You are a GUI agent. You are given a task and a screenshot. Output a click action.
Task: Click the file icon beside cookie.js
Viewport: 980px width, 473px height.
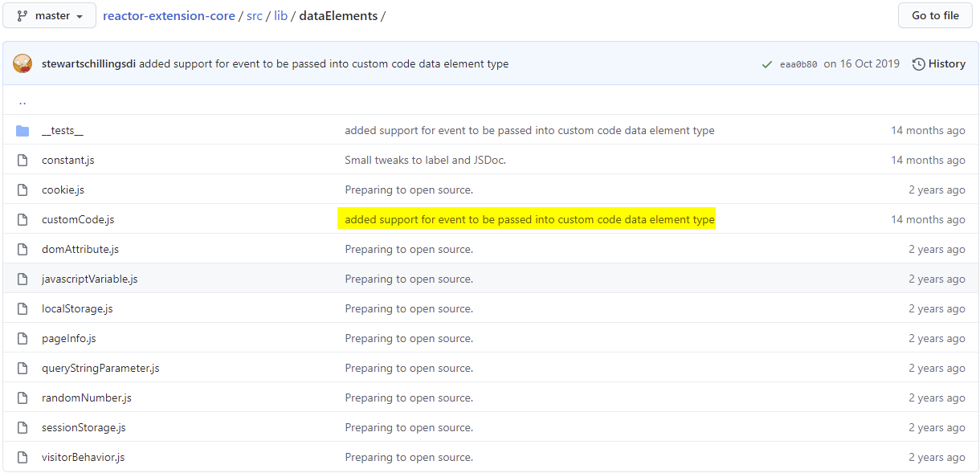(x=22, y=190)
